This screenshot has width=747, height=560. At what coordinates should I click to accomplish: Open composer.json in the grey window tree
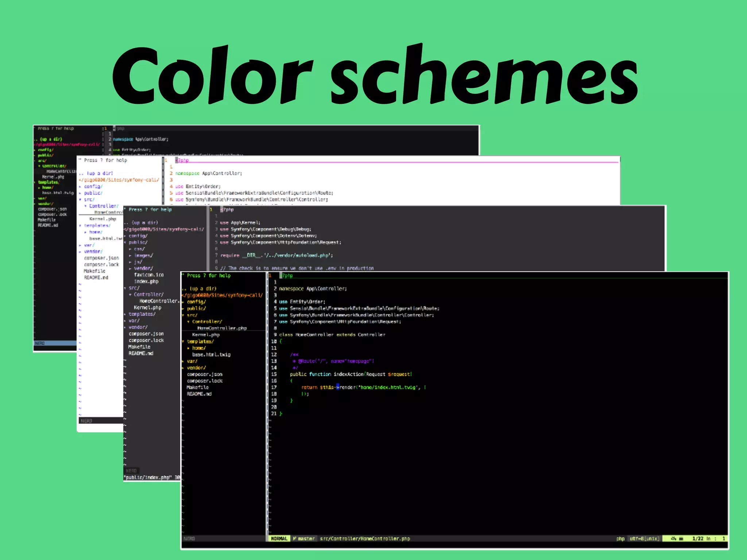[x=146, y=334]
